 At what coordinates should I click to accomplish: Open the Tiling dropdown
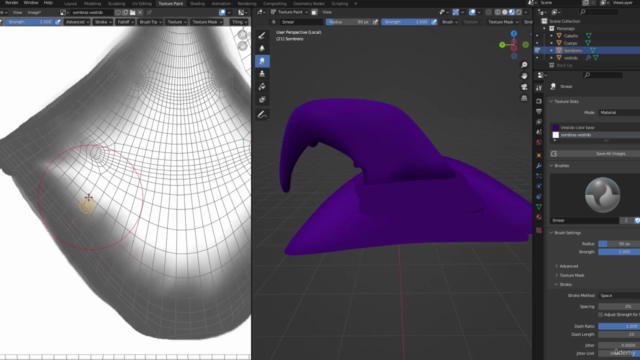point(239,22)
